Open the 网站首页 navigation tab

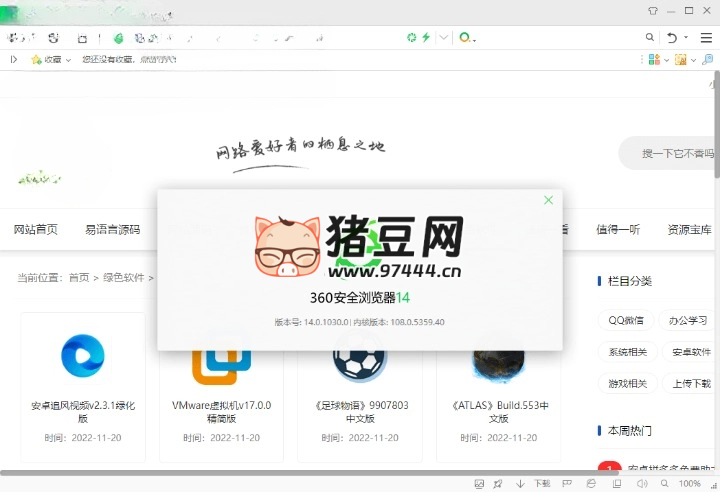(35, 229)
